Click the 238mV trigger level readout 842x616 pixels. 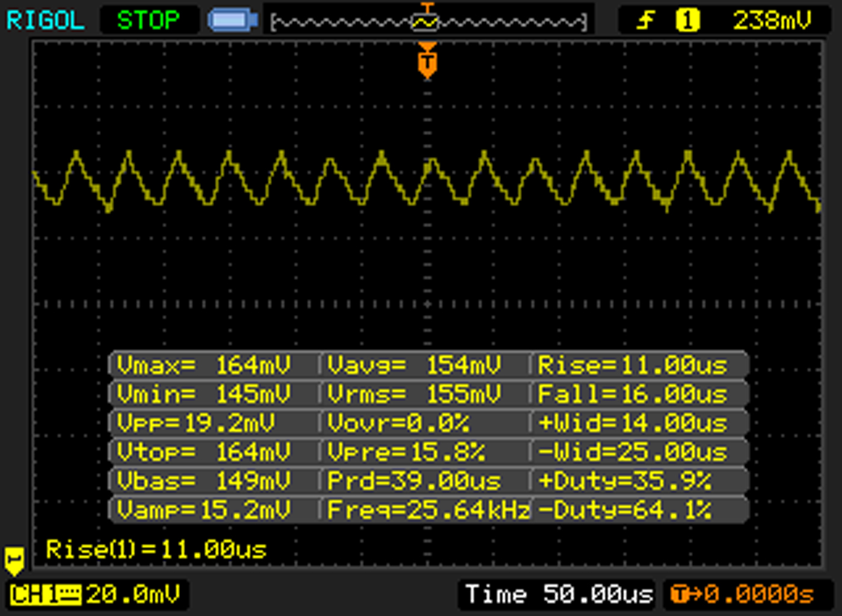point(772,20)
